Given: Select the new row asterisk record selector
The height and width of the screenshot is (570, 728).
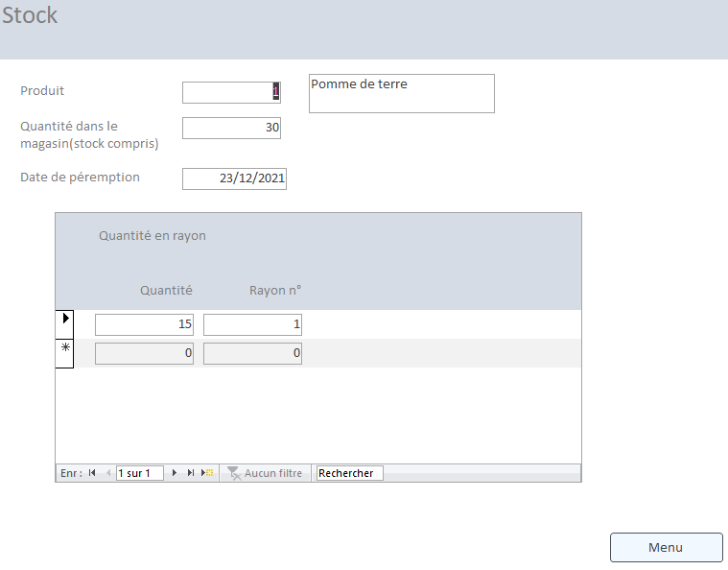Looking at the screenshot, I should (64, 353).
